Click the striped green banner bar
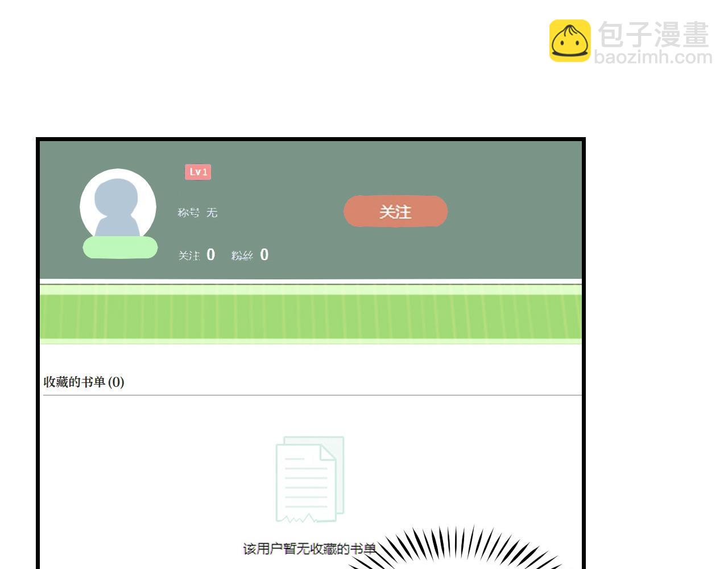 tap(311, 318)
